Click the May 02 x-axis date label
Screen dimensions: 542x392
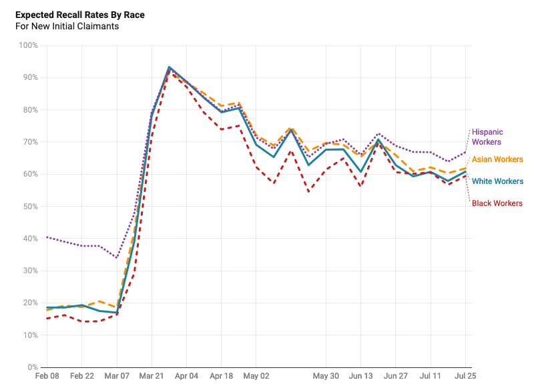point(256,377)
